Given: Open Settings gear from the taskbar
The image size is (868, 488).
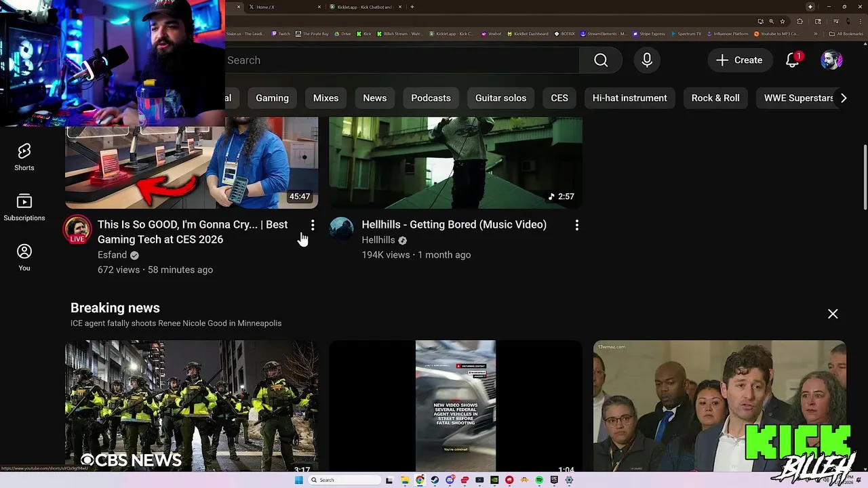Looking at the screenshot, I should point(569,480).
